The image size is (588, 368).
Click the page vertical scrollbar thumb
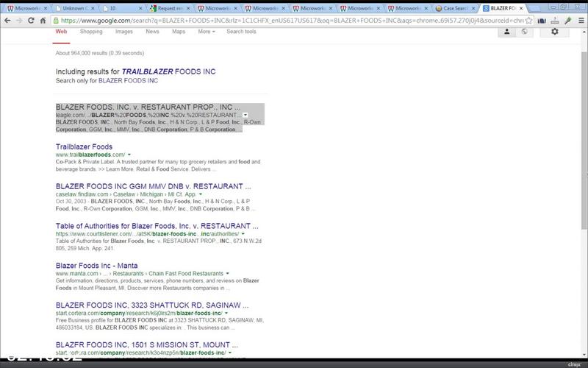pos(584,141)
